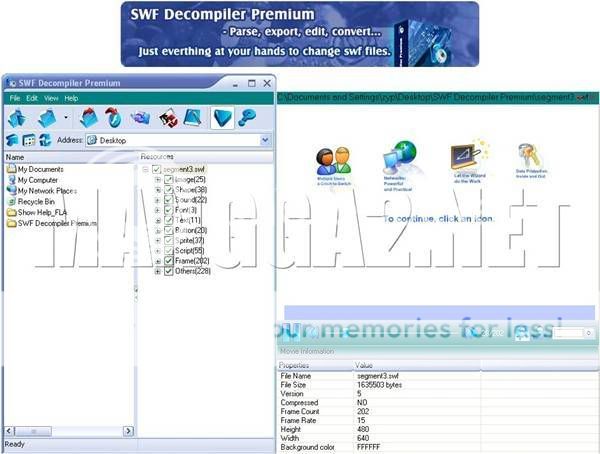Screen dimensions: 600x454
Task: Expand the Image(25) tree node
Action: coord(158,180)
